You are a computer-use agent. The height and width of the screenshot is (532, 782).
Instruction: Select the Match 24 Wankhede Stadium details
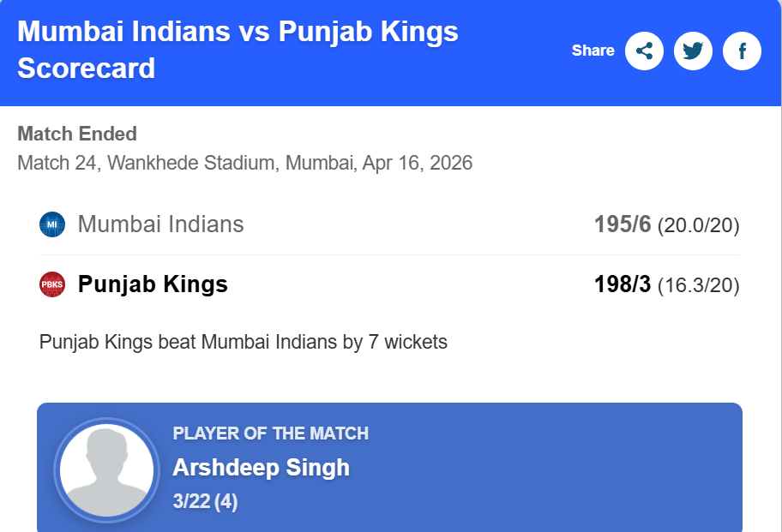[x=244, y=163]
